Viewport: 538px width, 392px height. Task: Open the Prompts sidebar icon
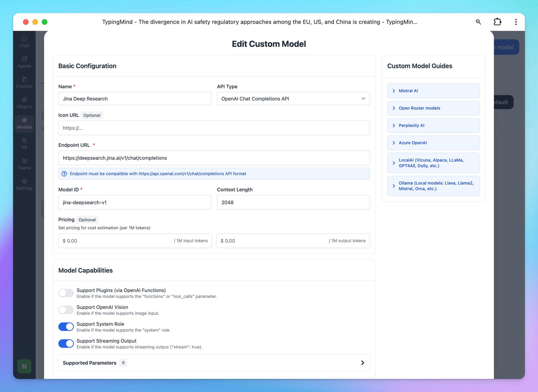click(24, 82)
